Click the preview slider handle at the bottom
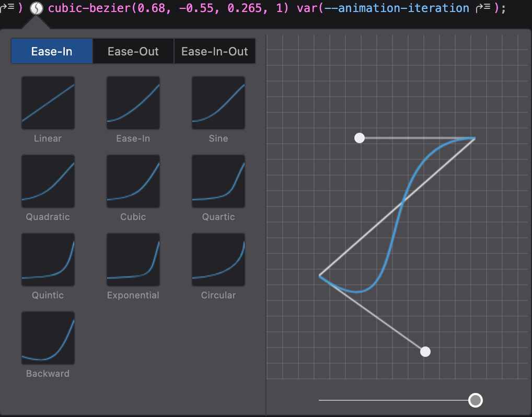This screenshot has height=417, width=532. [x=476, y=400]
